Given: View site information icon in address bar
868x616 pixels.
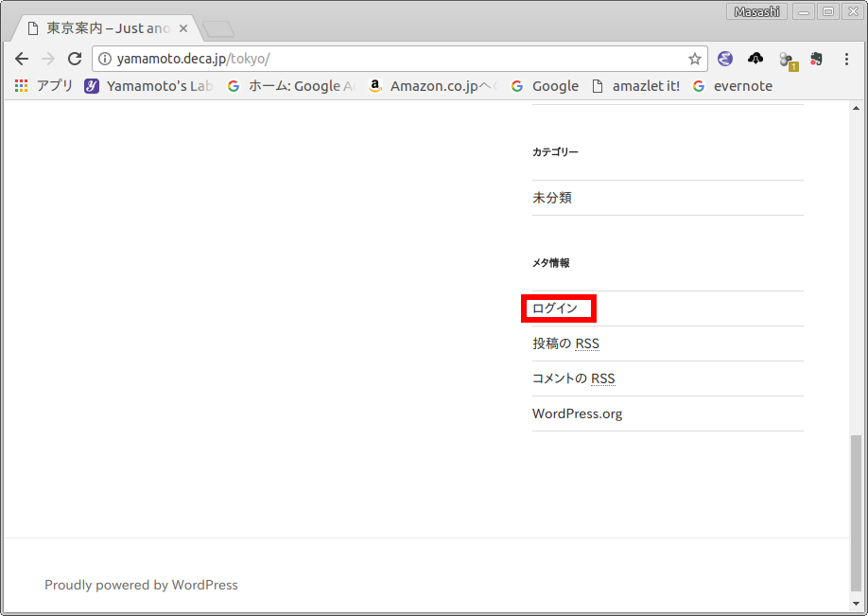Looking at the screenshot, I should (105, 59).
